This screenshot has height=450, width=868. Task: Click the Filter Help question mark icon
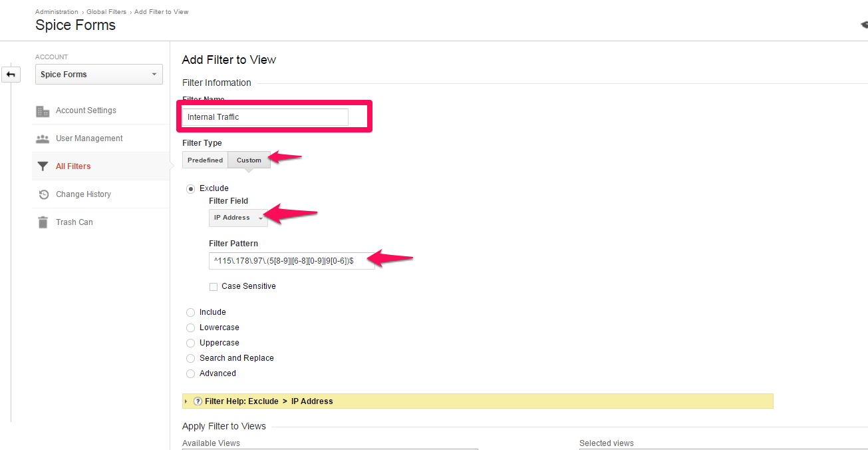198,401
